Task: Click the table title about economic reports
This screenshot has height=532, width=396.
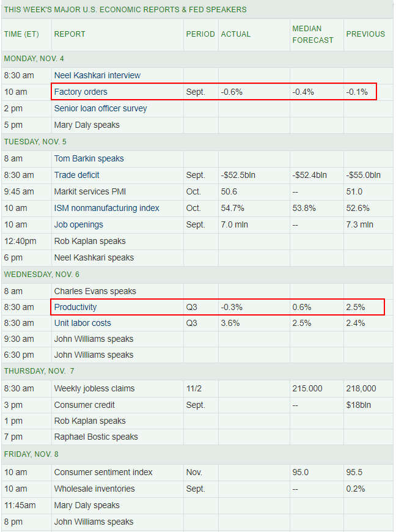Action: 125,10
